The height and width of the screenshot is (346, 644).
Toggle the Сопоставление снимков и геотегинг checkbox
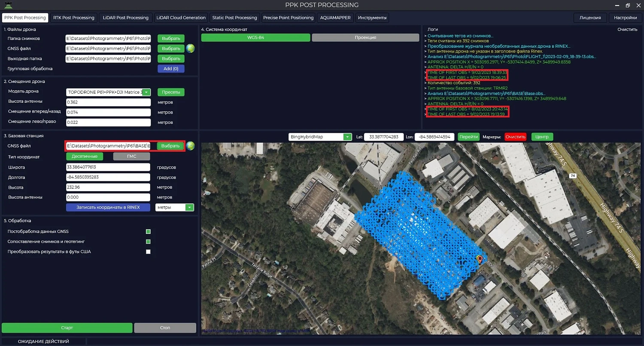148,242
